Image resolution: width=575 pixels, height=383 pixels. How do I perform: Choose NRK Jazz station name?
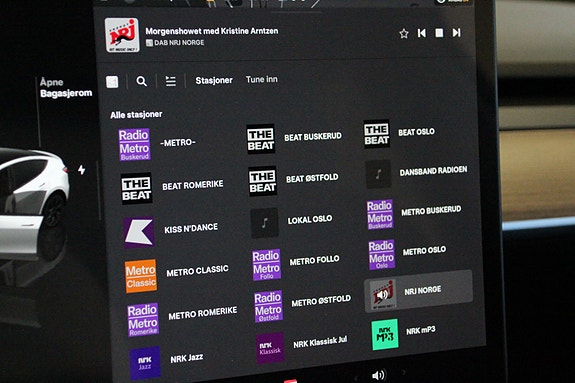coord(187,358)
